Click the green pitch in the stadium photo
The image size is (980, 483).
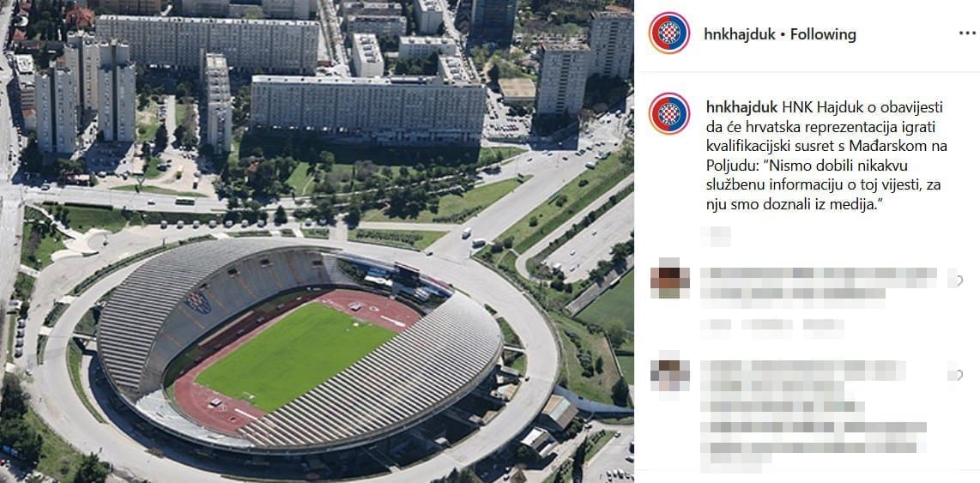[295, 356]
